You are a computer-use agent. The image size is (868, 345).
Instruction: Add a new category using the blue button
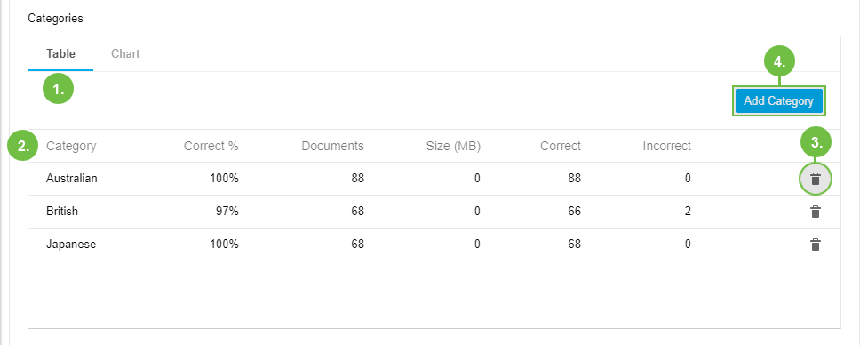[x=779, y=100]
